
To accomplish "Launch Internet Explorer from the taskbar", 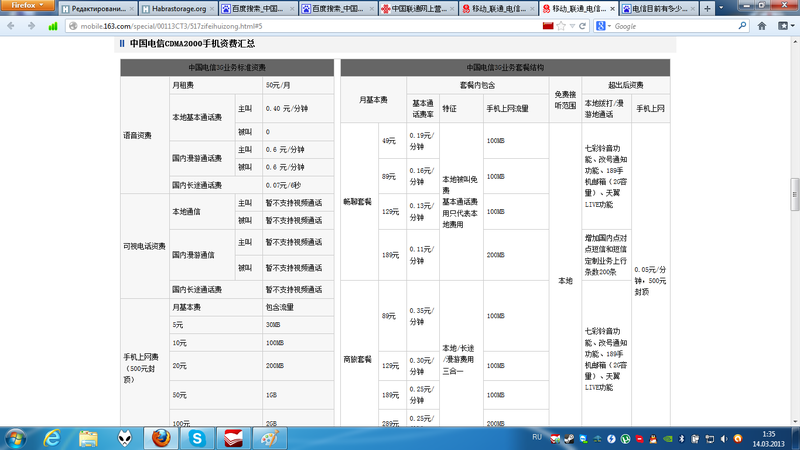I will click(x=52, y=438).
